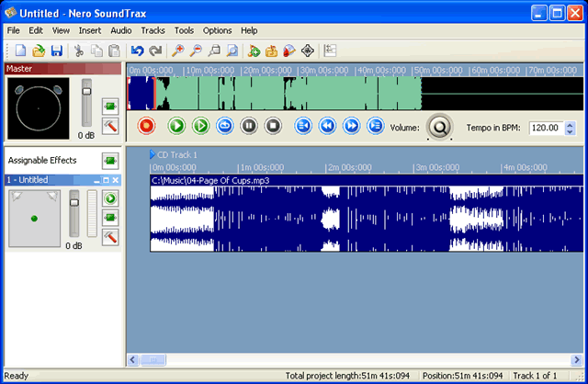Jump to project start button
The image size is (588, 384).
point(303,126)
